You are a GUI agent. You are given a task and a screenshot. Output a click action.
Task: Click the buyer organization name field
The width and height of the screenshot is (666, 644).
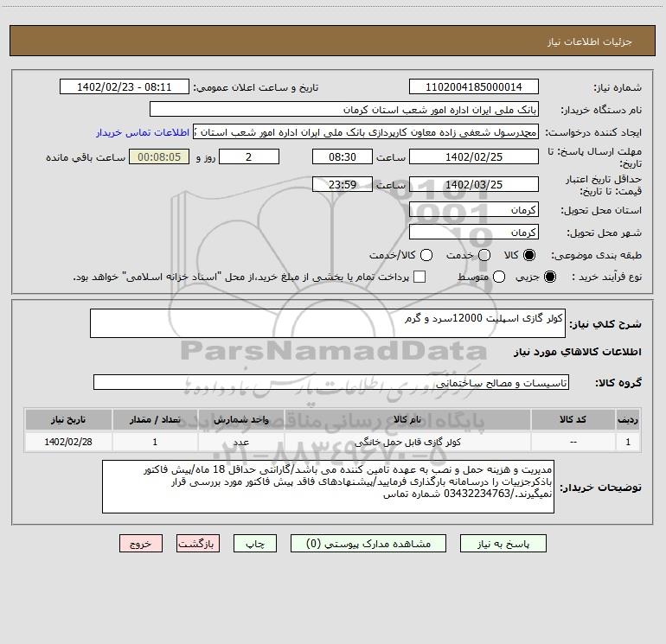pyautogui.click(x=344, y=110)
